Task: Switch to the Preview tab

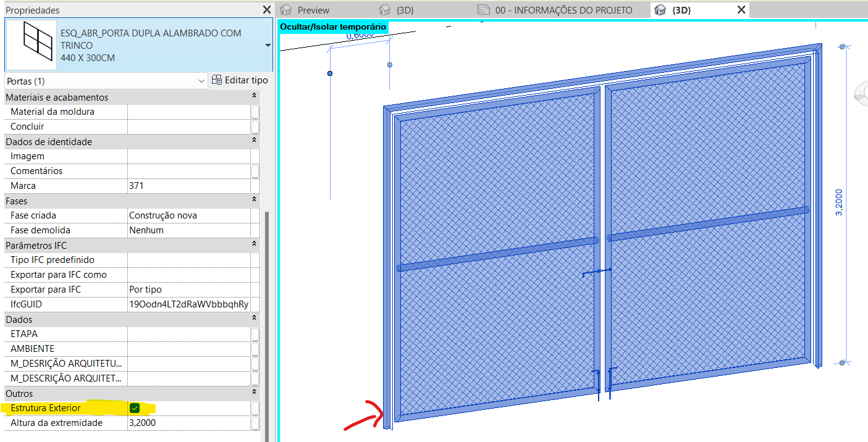Action: coord(315,9)
